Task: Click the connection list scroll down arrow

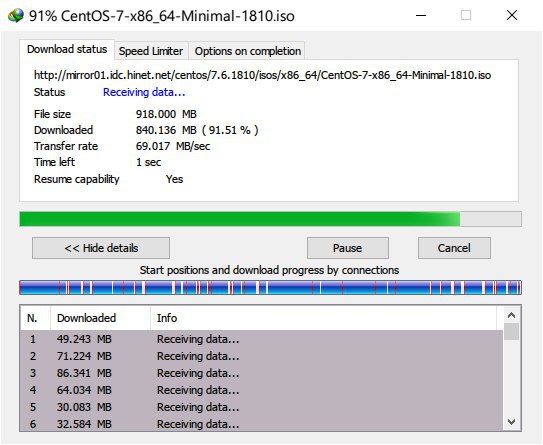Action: click(x=511, y=421)
